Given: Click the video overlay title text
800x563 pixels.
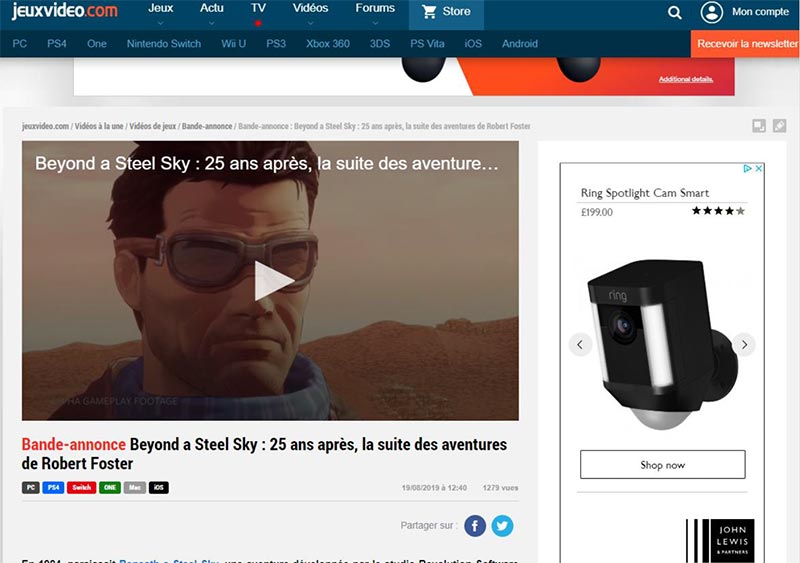Looking at the screenshot, I should tap(267, 163).
